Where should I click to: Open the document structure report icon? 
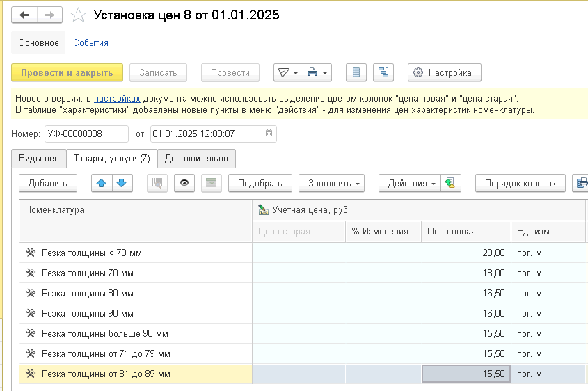356,72
